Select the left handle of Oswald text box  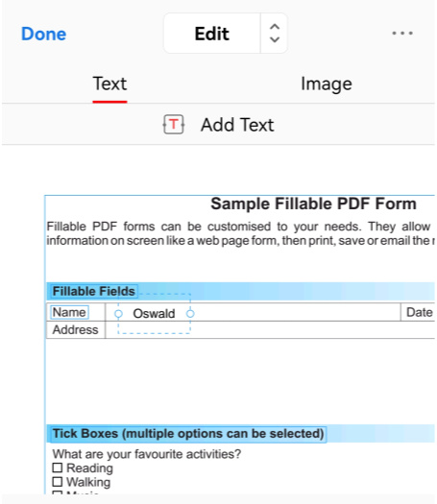coord(118,313)
